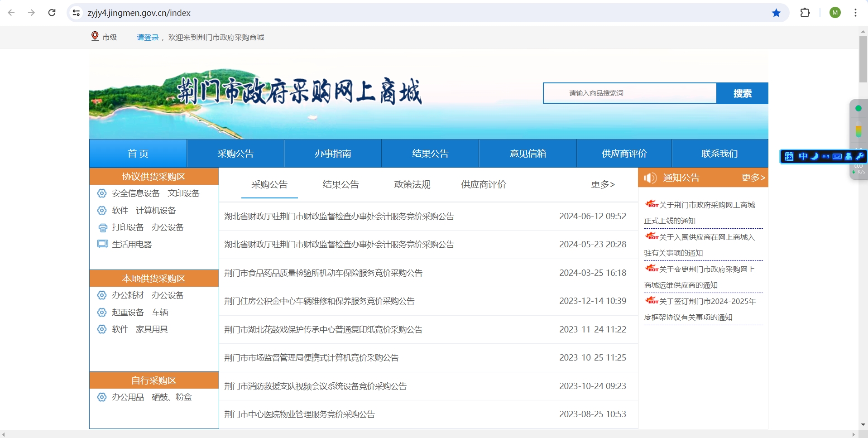This screenshot has height=438, width=868.
Task: Open the 联系我们 navigation item
Action: point(720,154)
